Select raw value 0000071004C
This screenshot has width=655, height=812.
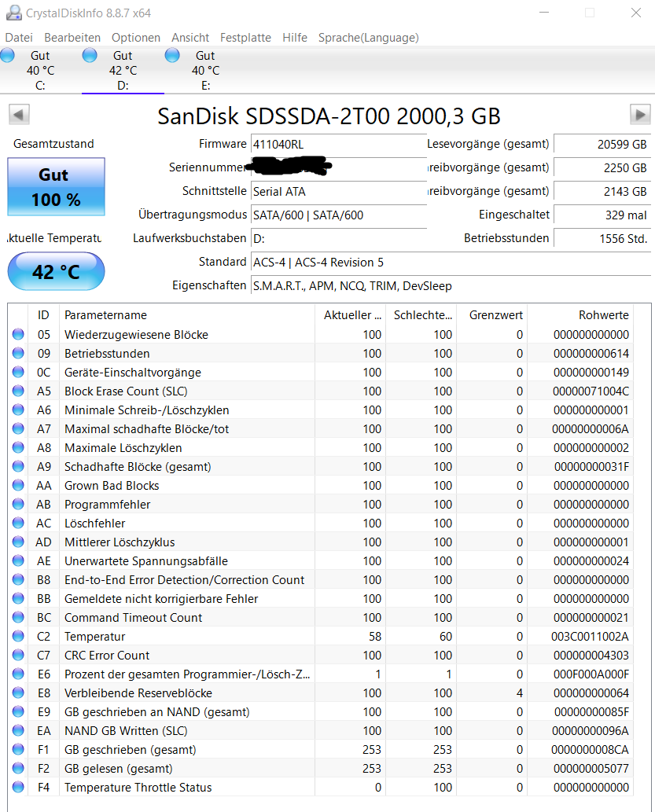[591, 391]
